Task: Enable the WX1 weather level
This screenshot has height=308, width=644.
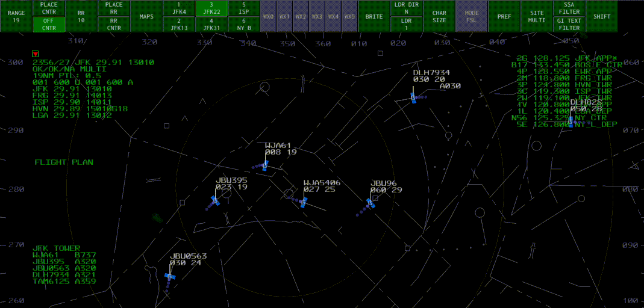Action: coord(284,16)
